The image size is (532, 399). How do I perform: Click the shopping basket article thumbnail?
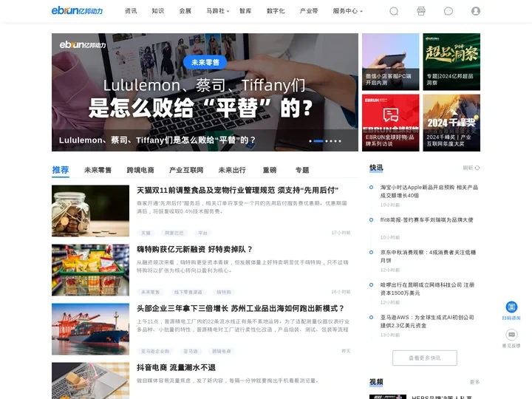click(91, 270)
